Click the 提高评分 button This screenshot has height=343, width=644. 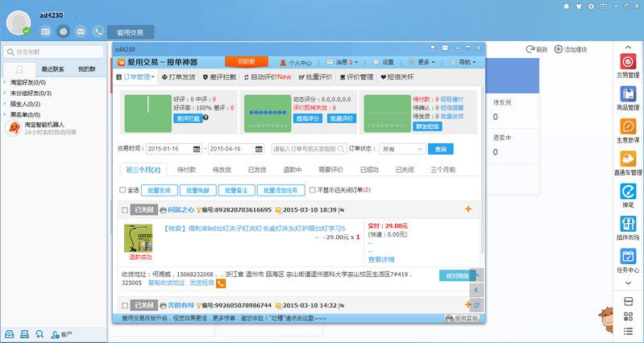click(x=308, y=118)
